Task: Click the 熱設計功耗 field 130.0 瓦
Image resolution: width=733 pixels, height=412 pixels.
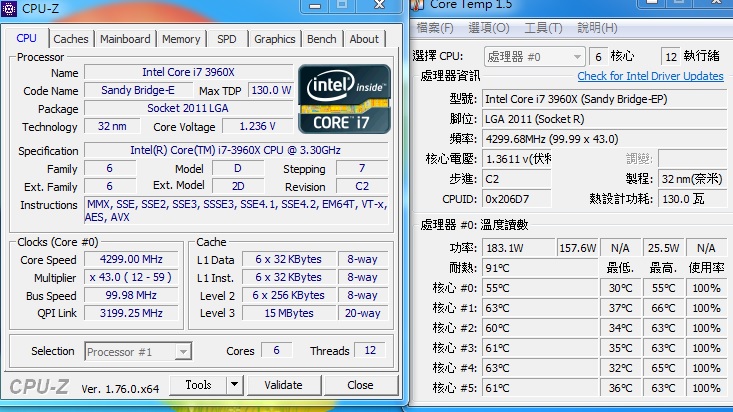Action: coord(693,199)
